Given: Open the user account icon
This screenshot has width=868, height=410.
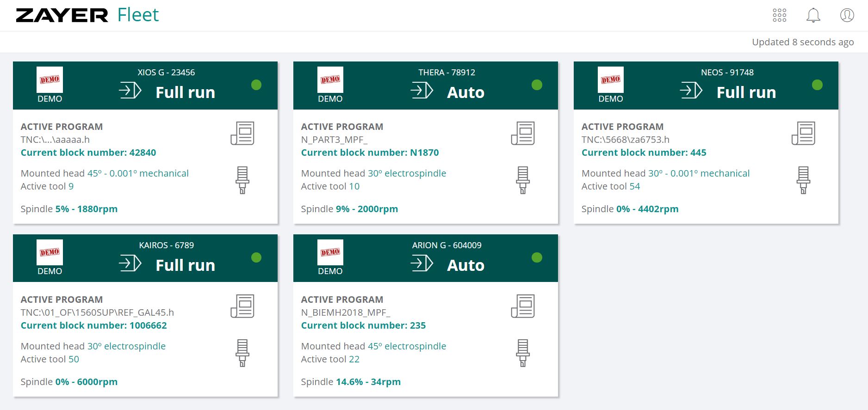Looking at the screenshot, I should tap(847, 15).
